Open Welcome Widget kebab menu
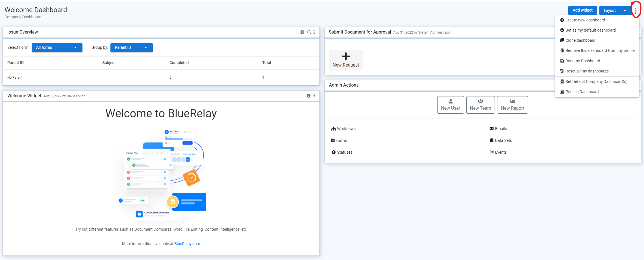Image resolution: width=644 pixels, height=260 pixels. click(x=314, y=96)
